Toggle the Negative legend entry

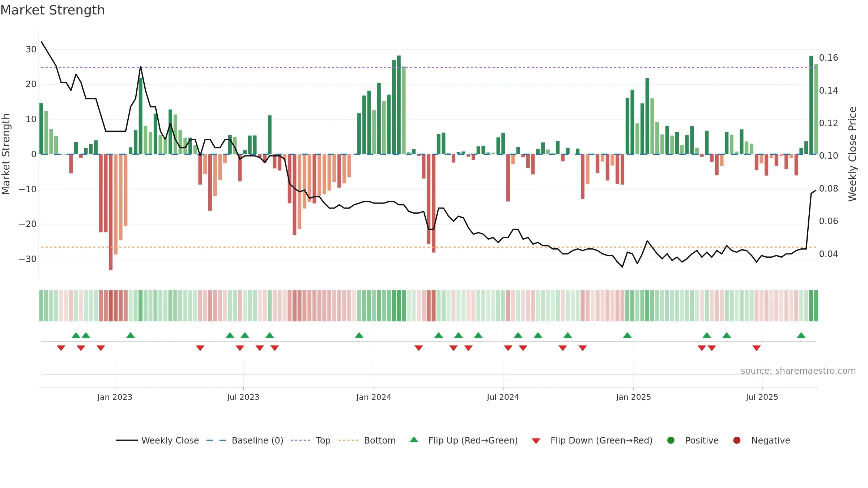[x=761, y=440]
